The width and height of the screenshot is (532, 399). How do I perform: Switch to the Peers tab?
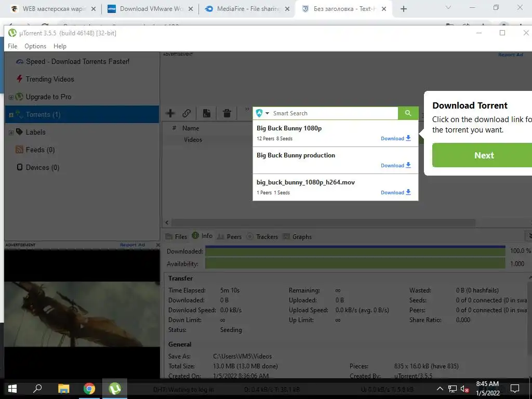[x=229, y=236]
